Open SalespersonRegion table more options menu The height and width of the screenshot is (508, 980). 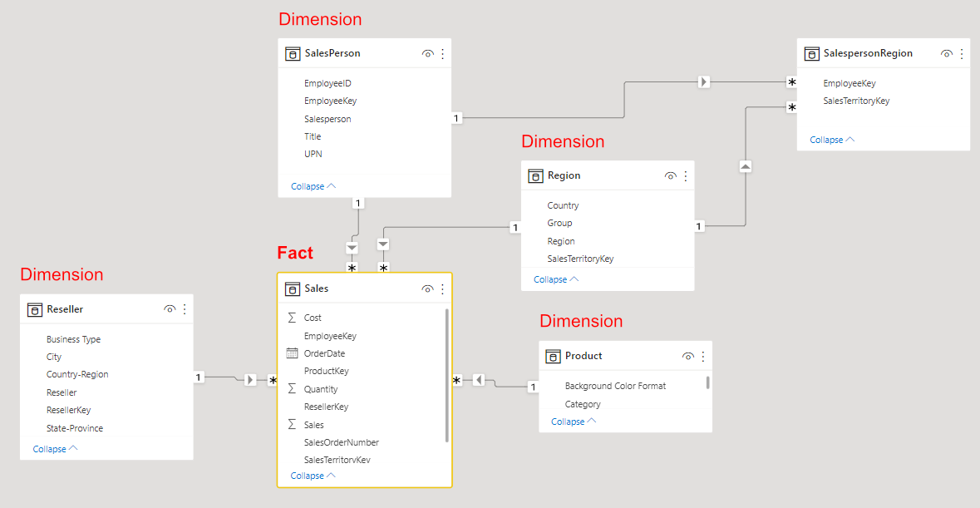[961, 54]
